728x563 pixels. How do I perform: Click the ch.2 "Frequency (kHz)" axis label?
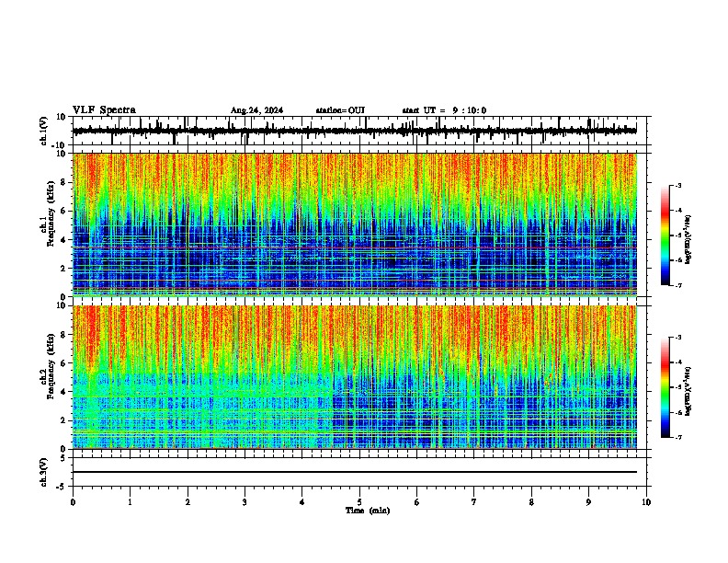pyautogui.click(x=51, y=366)
